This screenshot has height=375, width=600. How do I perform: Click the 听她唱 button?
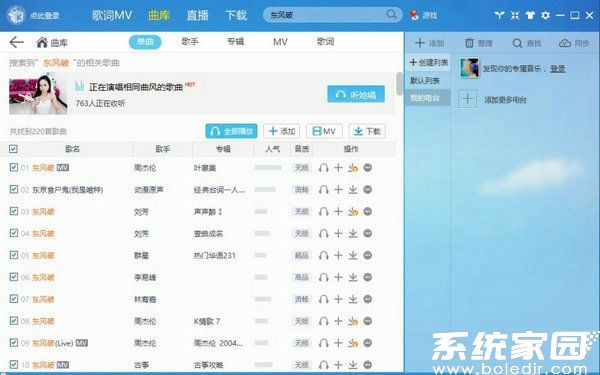(356, 94)
